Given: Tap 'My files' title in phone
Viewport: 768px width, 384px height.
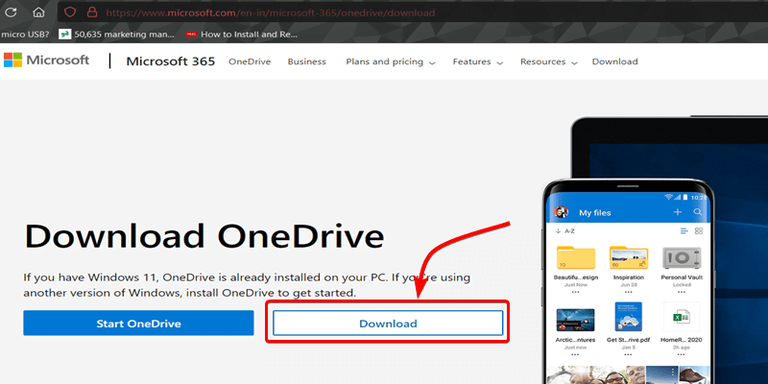Looking at the screenshot, I should [x=595, y=213].
